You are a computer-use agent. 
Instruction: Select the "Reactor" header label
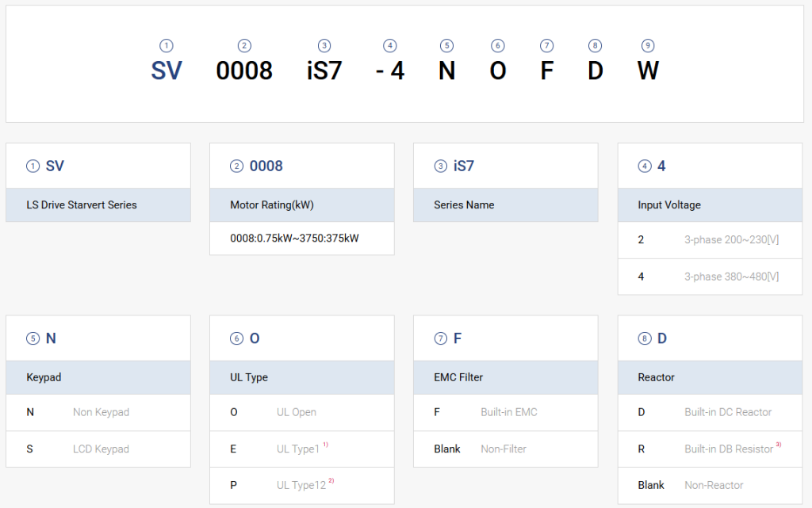pos(656,378)
